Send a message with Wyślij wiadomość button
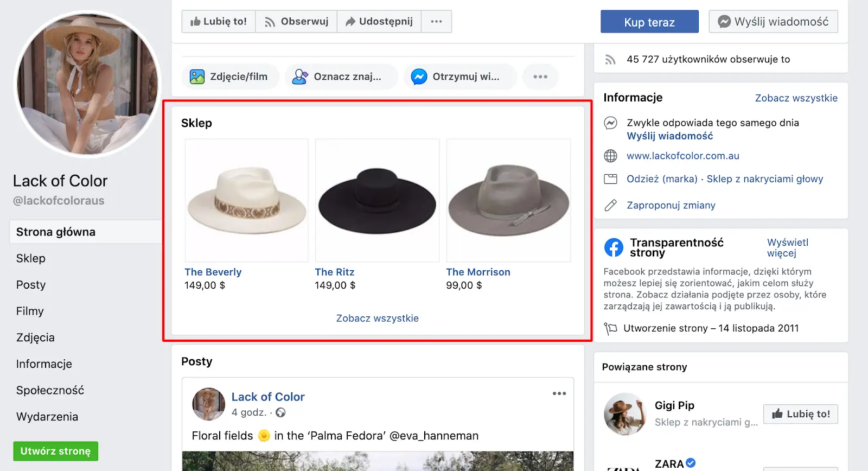This screenshot has height=471, width=868. point(773,22)
